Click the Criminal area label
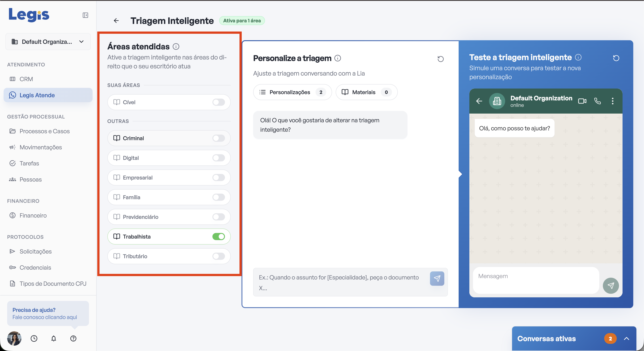The width and height of the screenshot is (644, 351). point(133,138)
